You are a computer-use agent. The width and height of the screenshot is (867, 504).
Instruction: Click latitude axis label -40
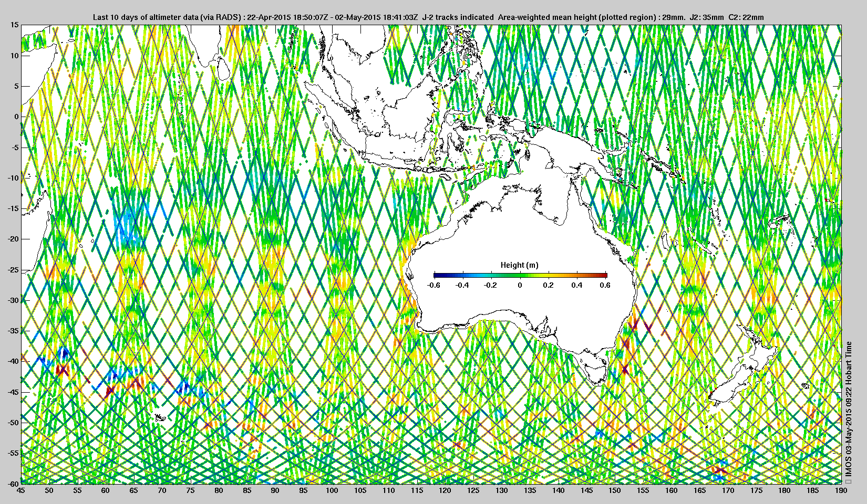coord(13,361)
